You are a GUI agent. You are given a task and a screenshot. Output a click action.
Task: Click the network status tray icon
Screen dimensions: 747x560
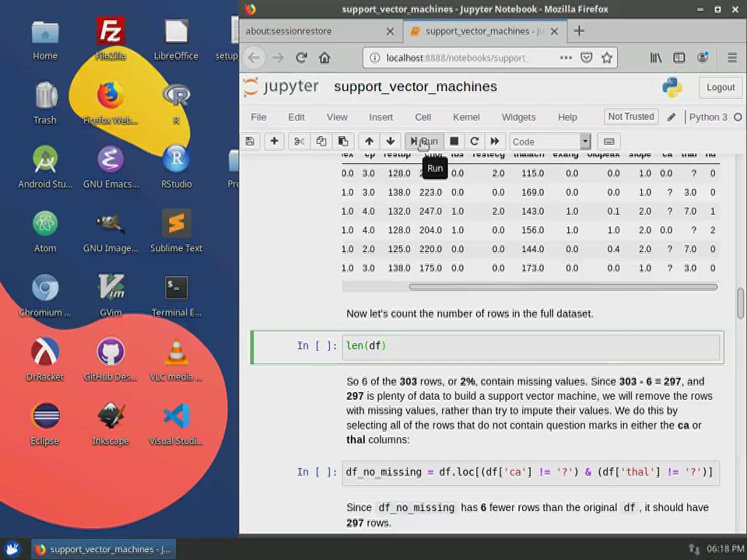(x=694, y=549)
